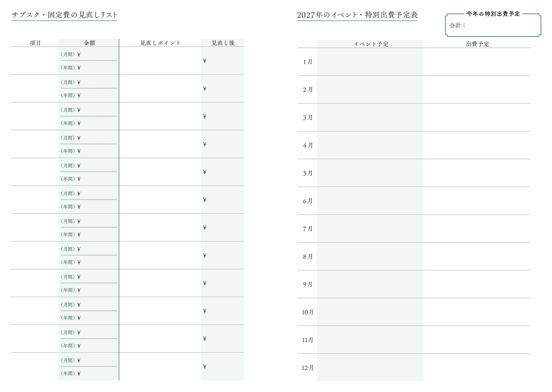This screenshot has height=392, width=552.
Task: Click the 2027年のイベント・特別出費予定表 heading
Action: [357, 15]
